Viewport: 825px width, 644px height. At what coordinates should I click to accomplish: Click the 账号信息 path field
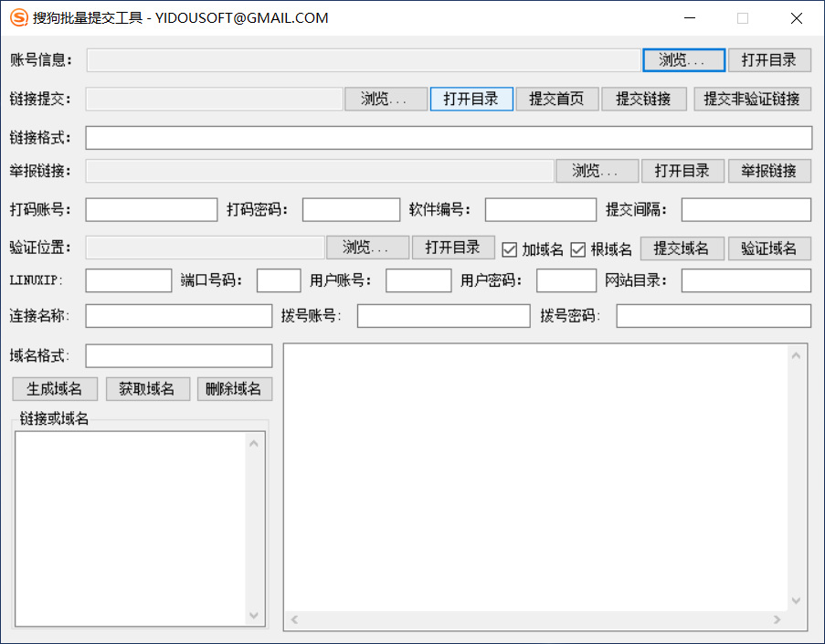[x=364, y=60]
